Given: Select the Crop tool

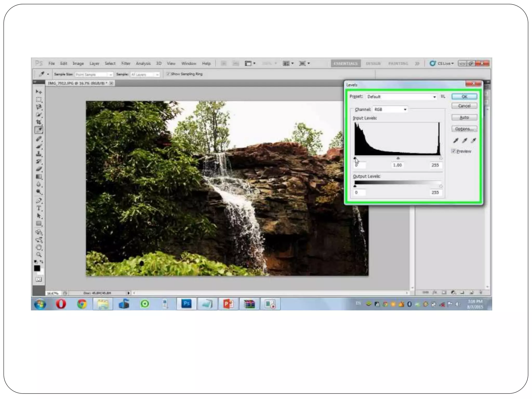Looking at the screenshot, I should pos(39,122).
